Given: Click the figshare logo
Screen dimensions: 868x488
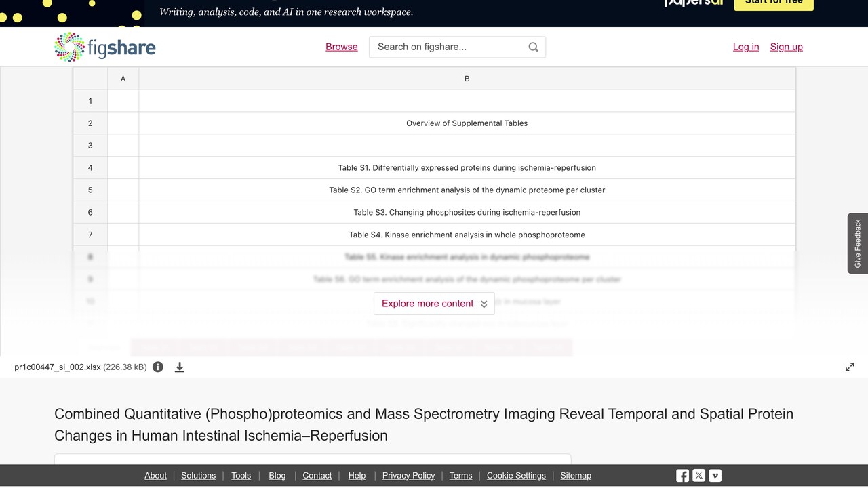Looking at the screenshot, I should tap(105, 47).
